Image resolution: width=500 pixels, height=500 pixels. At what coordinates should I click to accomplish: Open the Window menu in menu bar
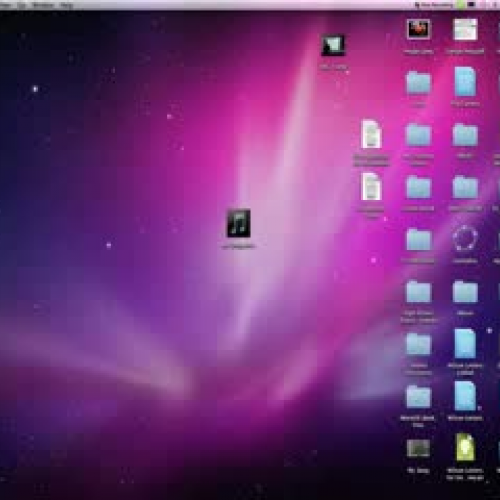click(x=43, y=5)
